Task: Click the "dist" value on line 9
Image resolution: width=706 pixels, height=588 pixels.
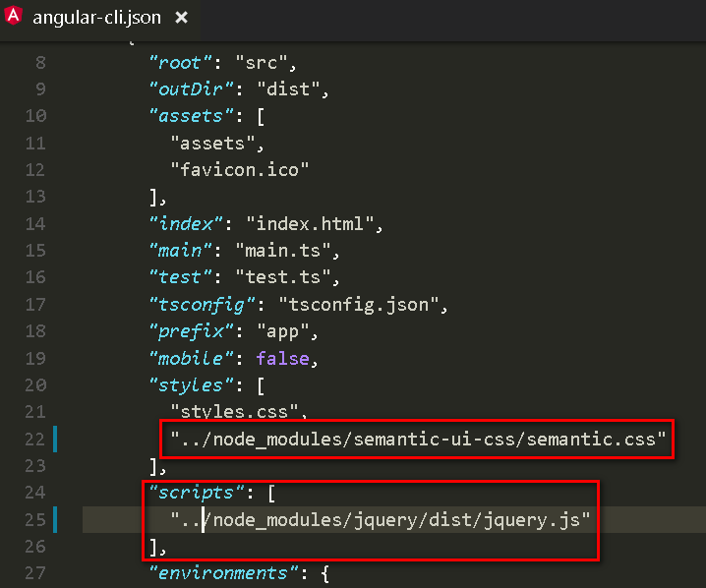Action: 288,89
